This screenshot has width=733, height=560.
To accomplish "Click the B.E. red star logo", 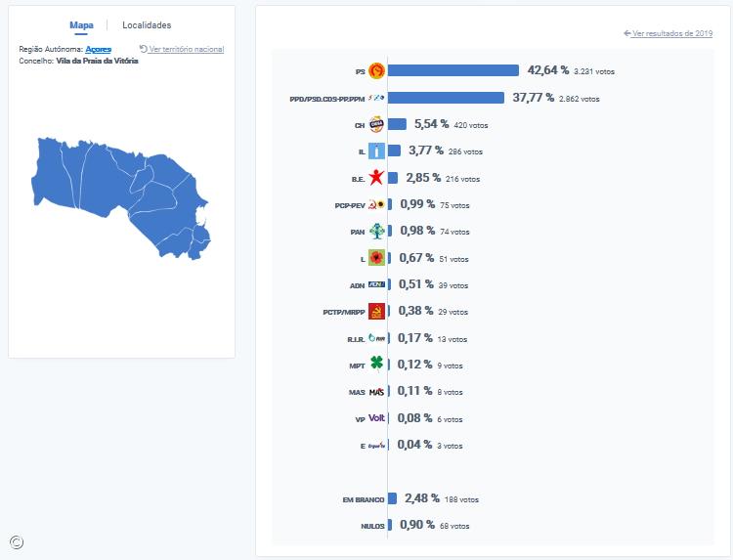I will (376, 178).
